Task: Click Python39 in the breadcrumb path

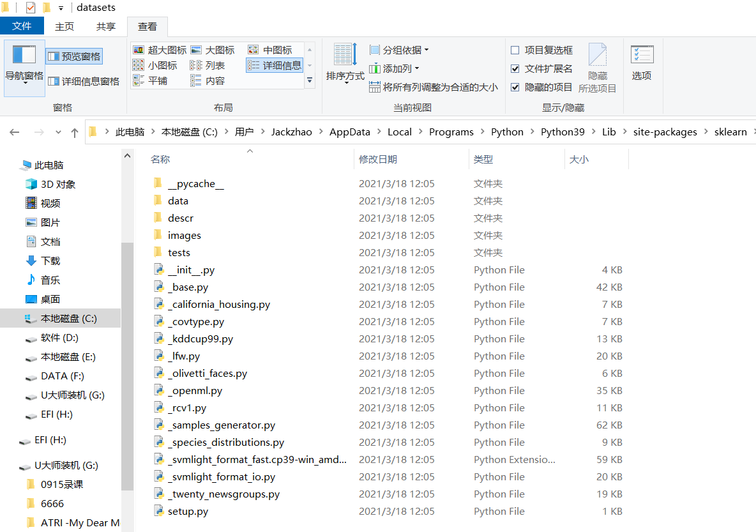Action: click(x=562, y=132)
